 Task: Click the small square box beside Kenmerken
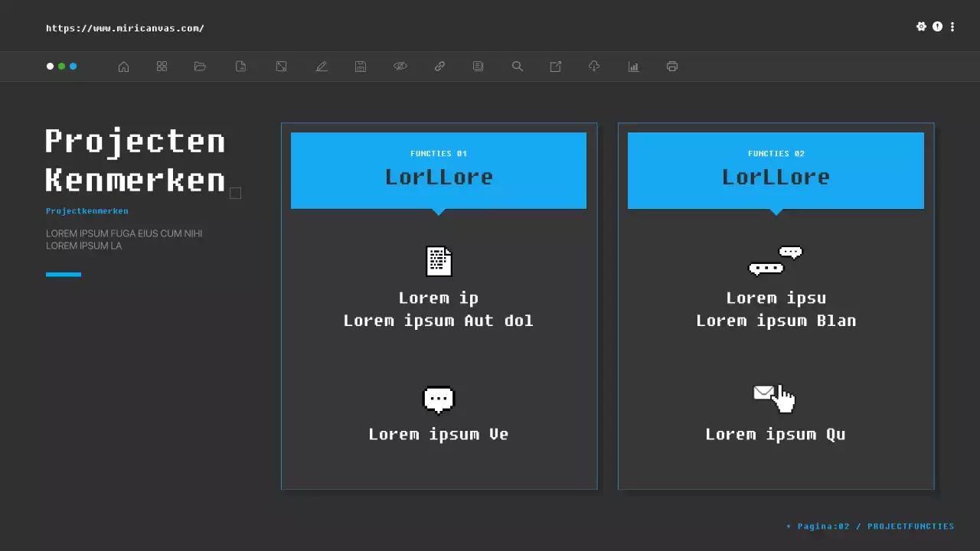click(236, 194)
